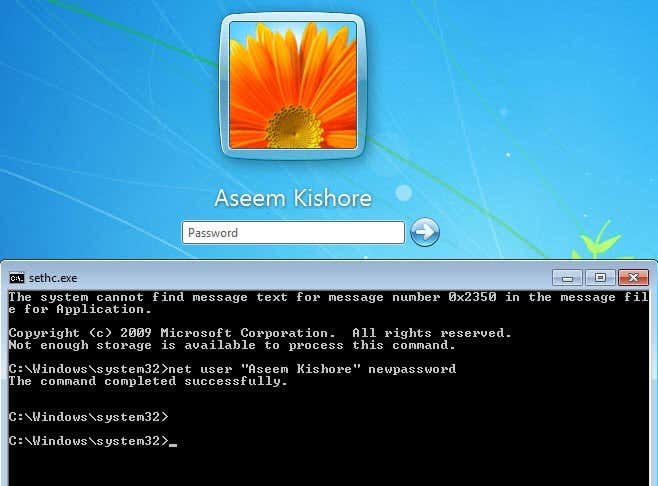
Task: Click the sethc.exe title bar text
Action: pyautogui.click(x=53, y=278)
